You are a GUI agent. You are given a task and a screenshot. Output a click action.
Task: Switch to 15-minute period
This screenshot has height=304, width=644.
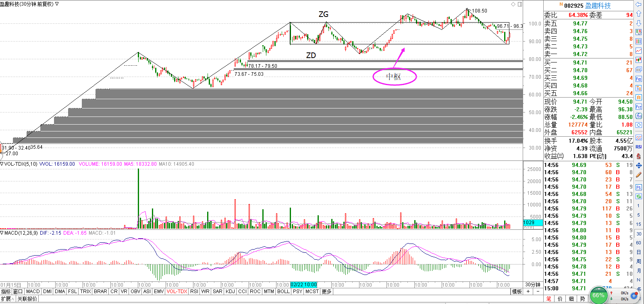[x=638, y=224]
